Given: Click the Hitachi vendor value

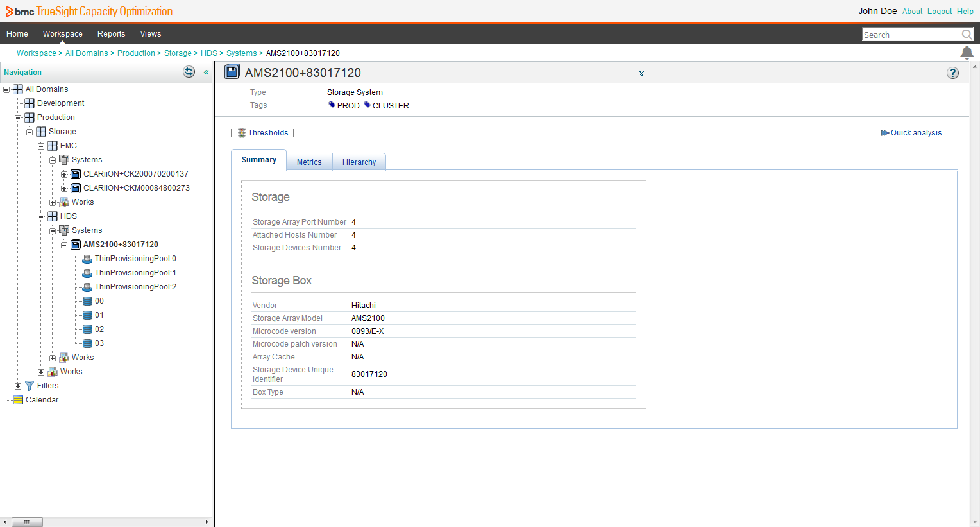Looking at the screenshot, I should point(364,306).
